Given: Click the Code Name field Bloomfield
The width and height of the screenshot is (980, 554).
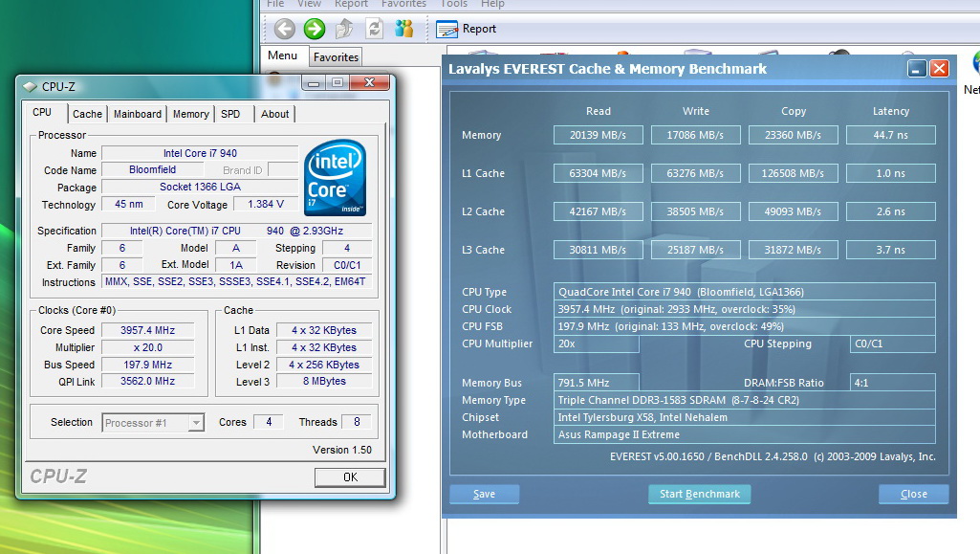Looking at the screenshot, I should (153, 169).
